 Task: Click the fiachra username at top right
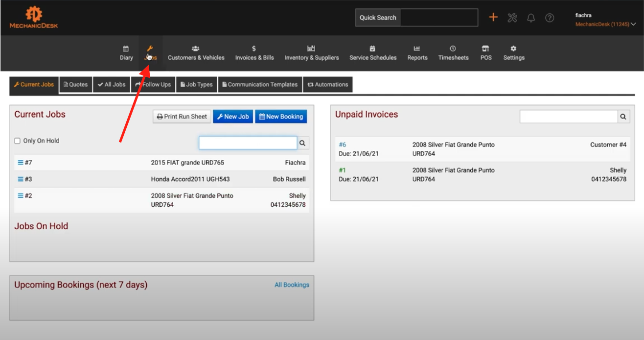click(x=583, y=15)
